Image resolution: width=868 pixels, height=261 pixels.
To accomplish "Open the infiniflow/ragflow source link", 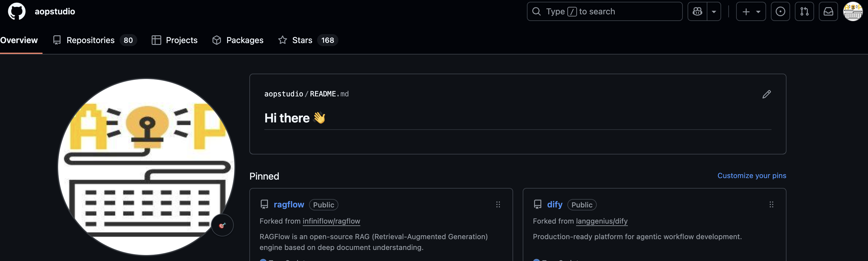I will 331,221.
